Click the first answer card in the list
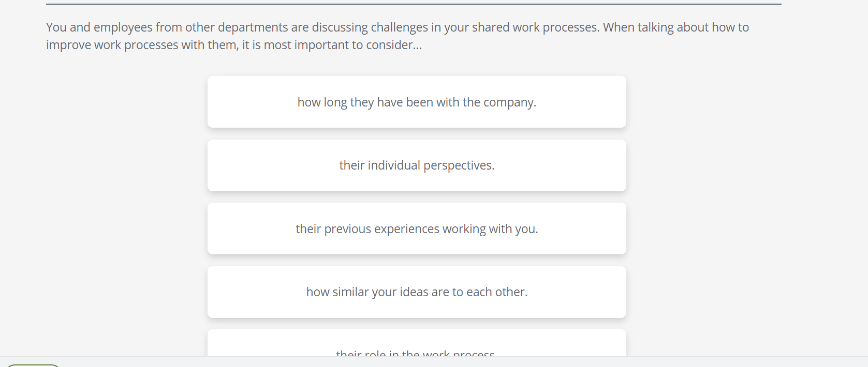The height and width of the screenshot is (367, 868). click(x=417, y=102)
